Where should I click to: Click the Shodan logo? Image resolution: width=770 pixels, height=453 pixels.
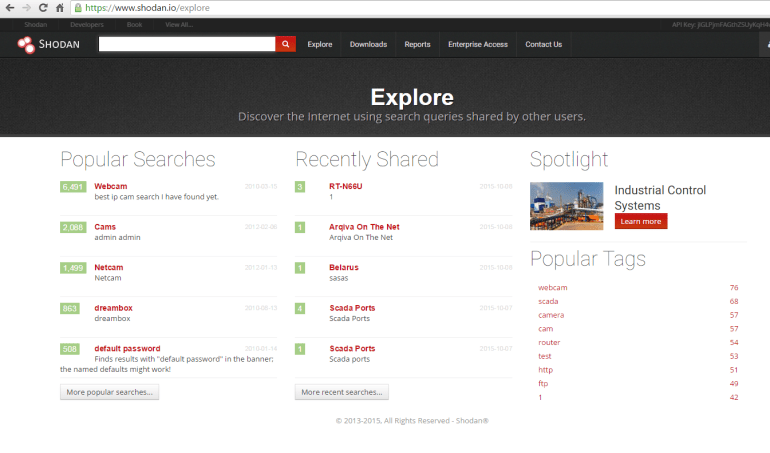(48, 45)
